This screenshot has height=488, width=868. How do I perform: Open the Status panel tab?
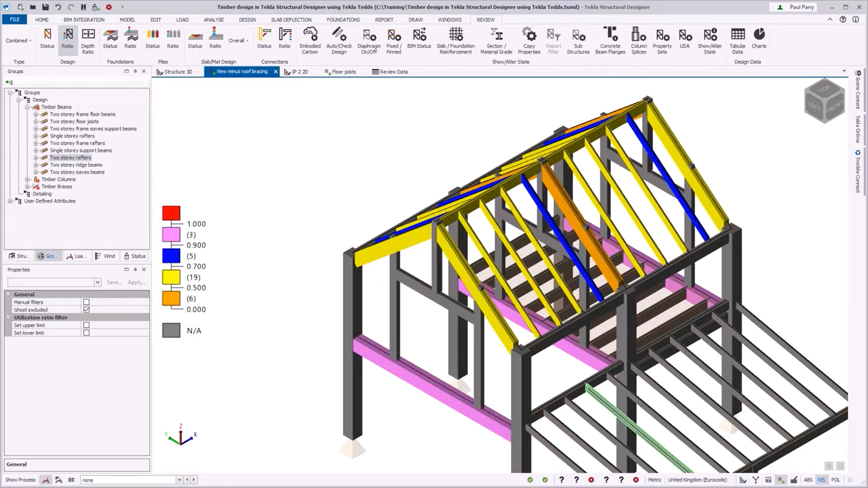[x=135, y=256]
